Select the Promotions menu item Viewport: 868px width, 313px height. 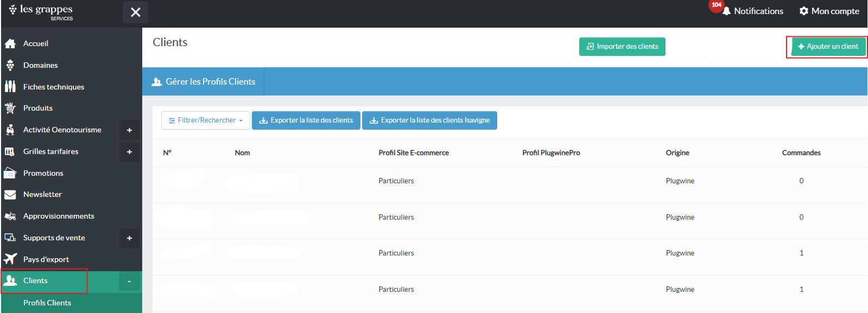click(x=43, y=173)
